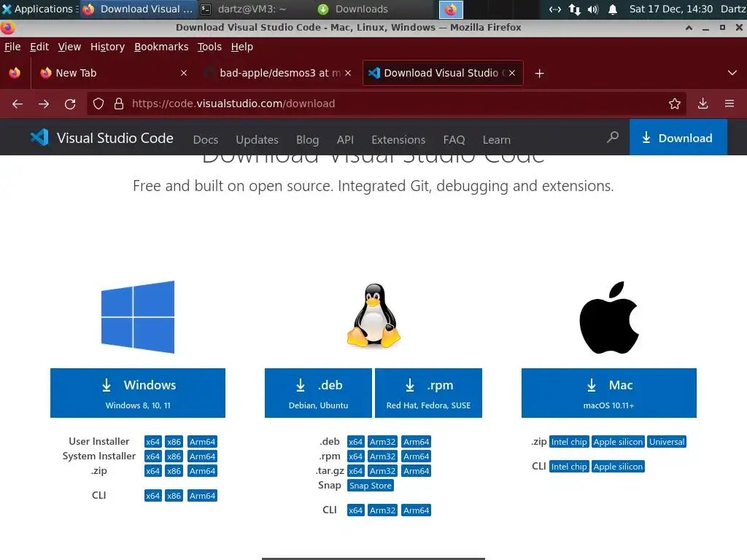The image size is (747, 560).
Task: Open the File menu
Action: (12, 47)
